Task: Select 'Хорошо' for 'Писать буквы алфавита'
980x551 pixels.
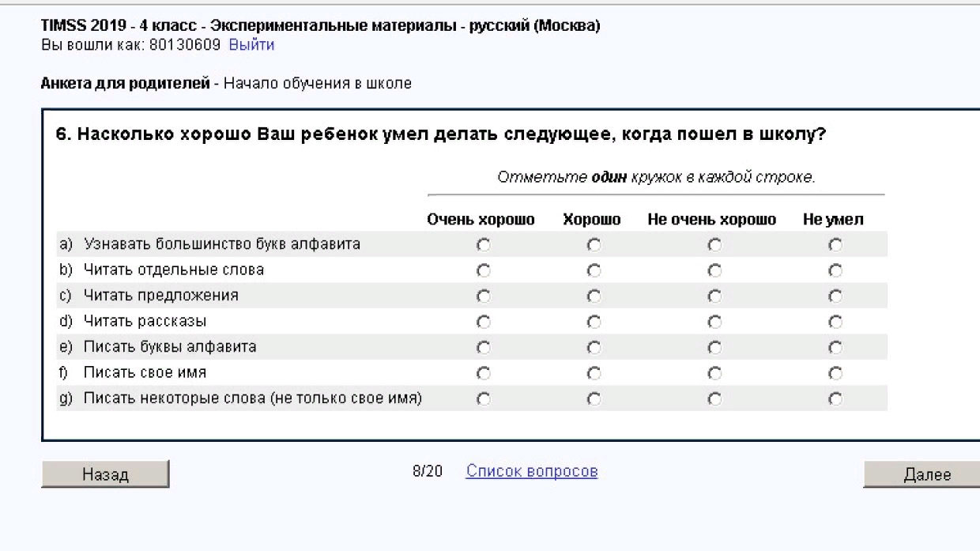Action: click(x=594, y=348)
